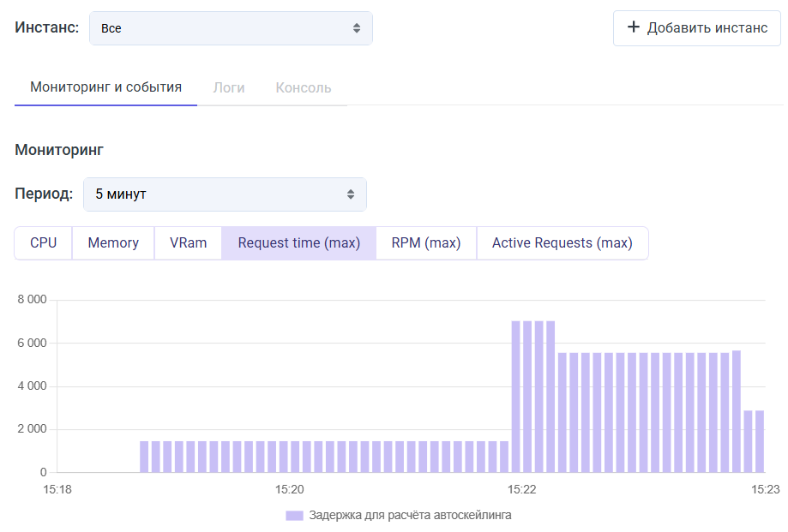Viewport: 788px width, 532px height.
Task: Click the arrows icon in Инстанс selector
Action: 357,28
